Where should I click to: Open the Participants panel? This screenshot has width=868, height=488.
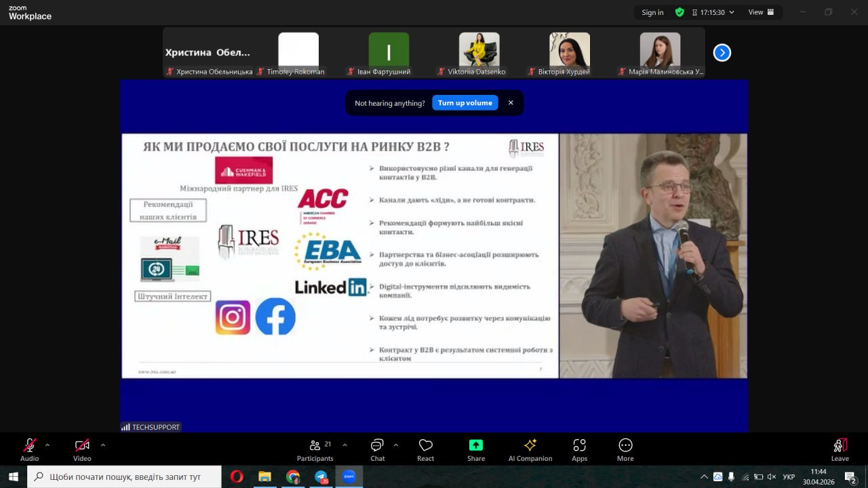point(315,449)
